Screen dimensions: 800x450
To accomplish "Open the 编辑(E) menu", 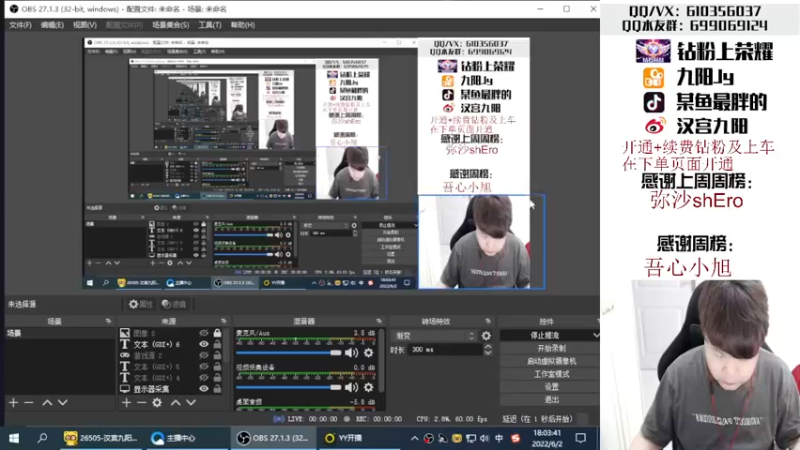I will coord(52,25).
